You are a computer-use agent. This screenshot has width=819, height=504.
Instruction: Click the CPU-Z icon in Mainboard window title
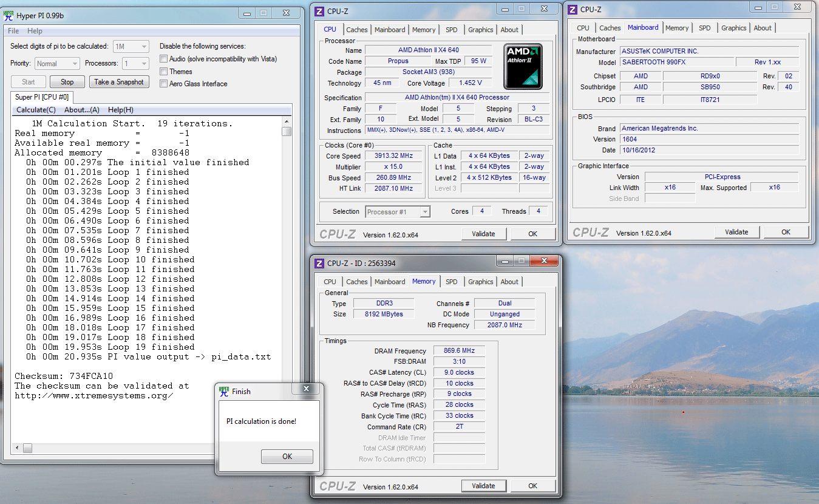(572, 9)
